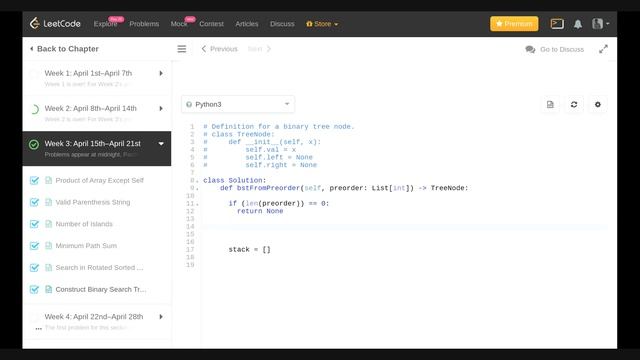Go to Previous problem
Viewport: 640px width, 360px height.
click(220, 49)
